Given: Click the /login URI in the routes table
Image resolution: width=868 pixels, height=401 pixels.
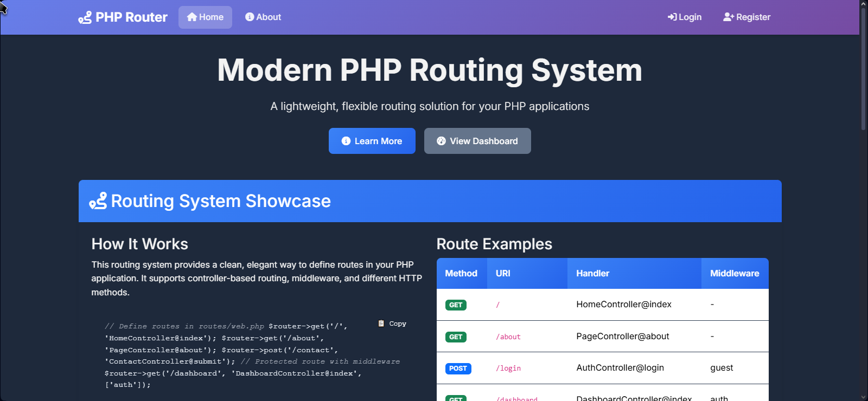Looking at the screenshot, I should pos(508,368).
